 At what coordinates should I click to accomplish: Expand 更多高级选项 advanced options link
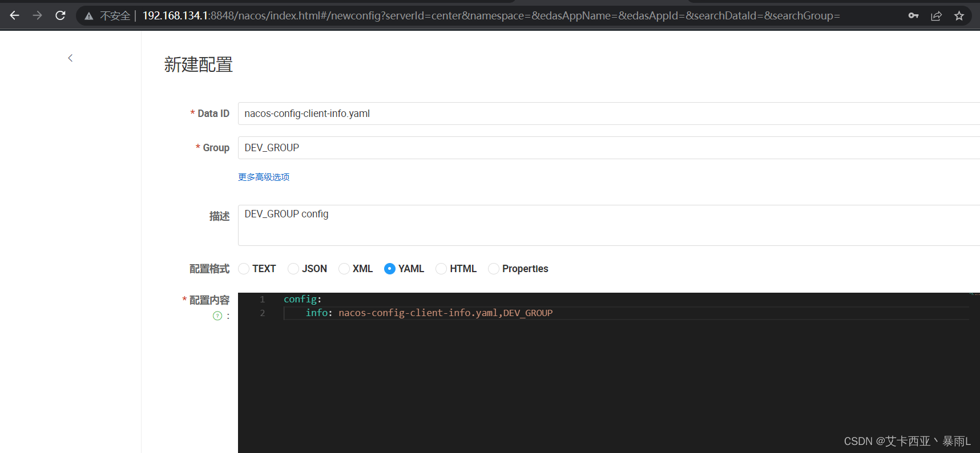264,177
